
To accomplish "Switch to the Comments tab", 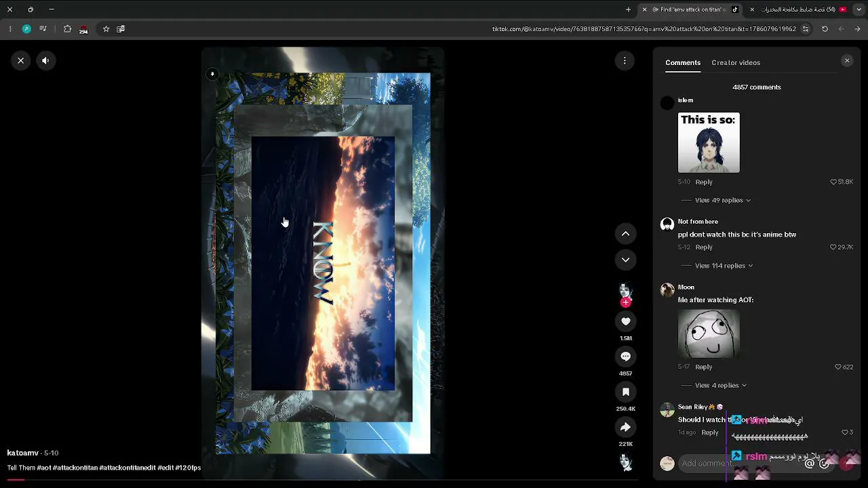I will click(x=683, y=62).
